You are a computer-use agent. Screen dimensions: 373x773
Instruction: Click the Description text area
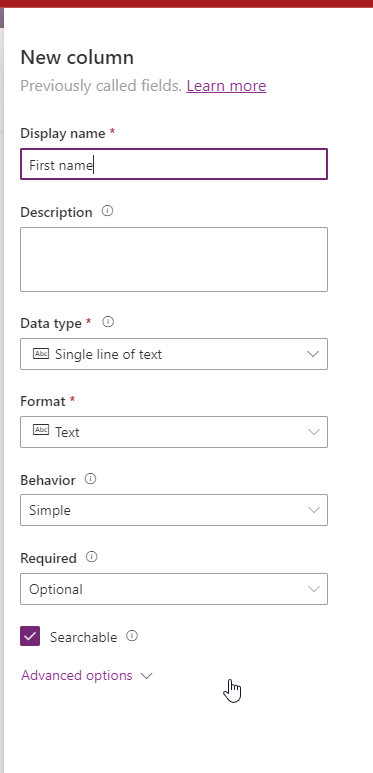click(174, 259)
